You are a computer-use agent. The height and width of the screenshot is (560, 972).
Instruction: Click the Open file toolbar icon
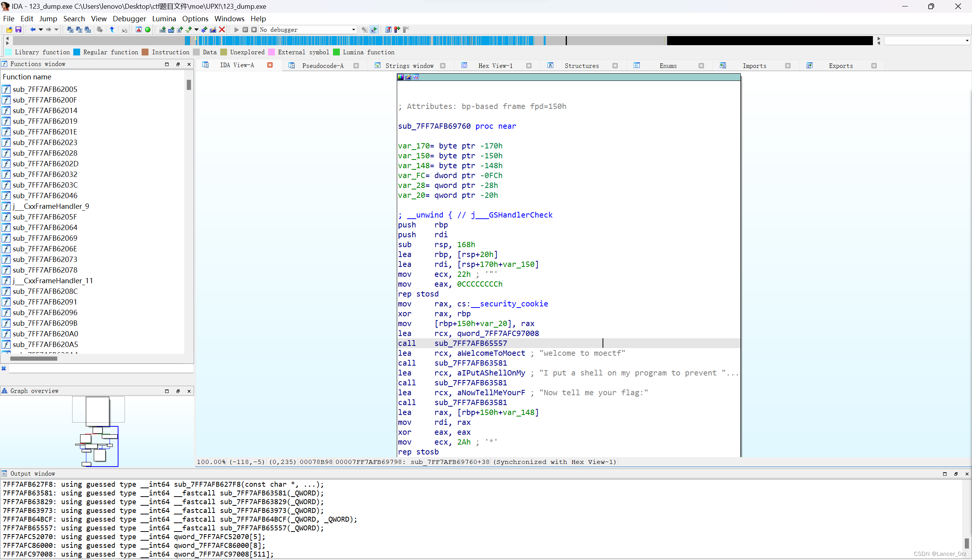coord(9,30)
